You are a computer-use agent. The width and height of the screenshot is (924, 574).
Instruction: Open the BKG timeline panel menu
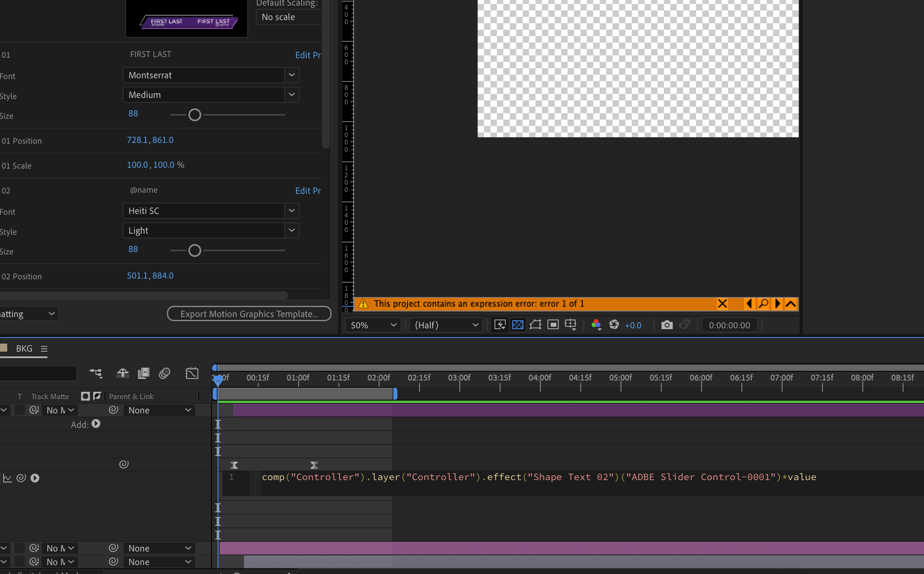(x=44, y=349)
